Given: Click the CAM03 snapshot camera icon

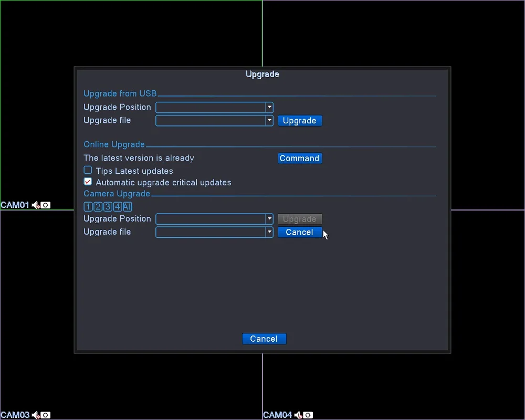Looking at the screenshot, I should (x=46, y=415).
